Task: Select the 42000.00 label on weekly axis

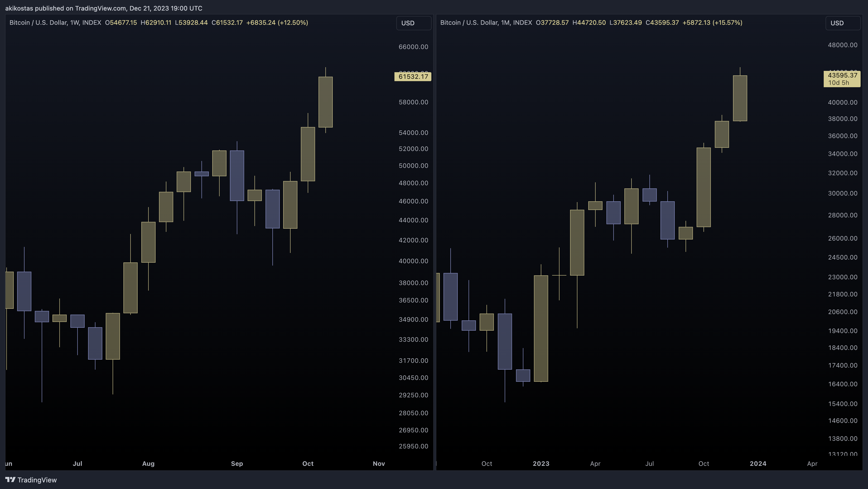Action: 413,240
